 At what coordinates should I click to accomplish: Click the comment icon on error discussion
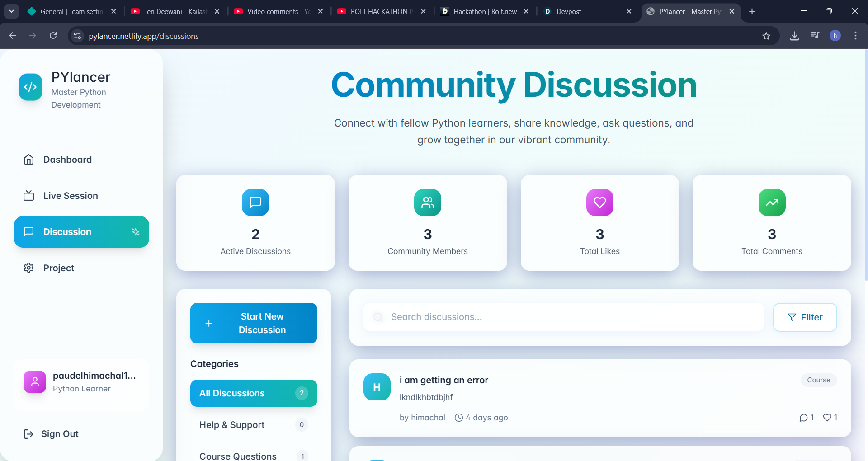[x=803, y=418]
